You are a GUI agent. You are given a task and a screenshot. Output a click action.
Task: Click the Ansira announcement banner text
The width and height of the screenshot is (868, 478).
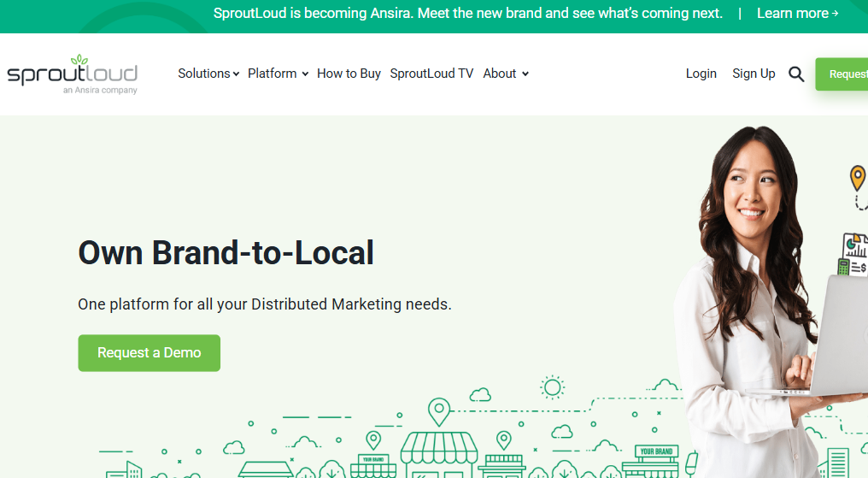pyautogui.click(x=468, y=14)
